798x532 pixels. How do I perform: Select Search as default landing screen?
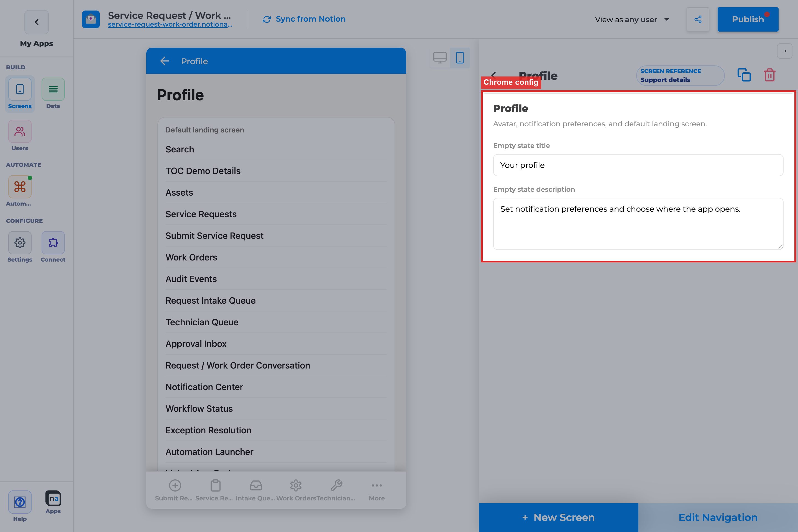[276, 149]
